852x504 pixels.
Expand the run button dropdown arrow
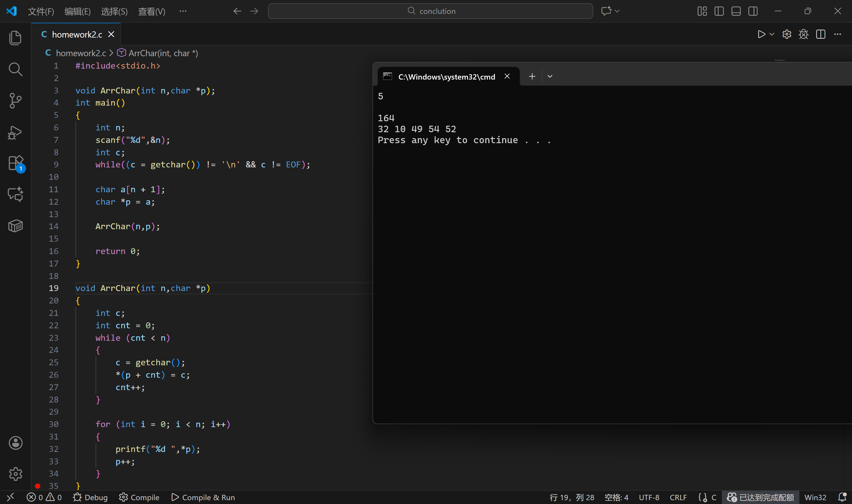tap(772, 34)
